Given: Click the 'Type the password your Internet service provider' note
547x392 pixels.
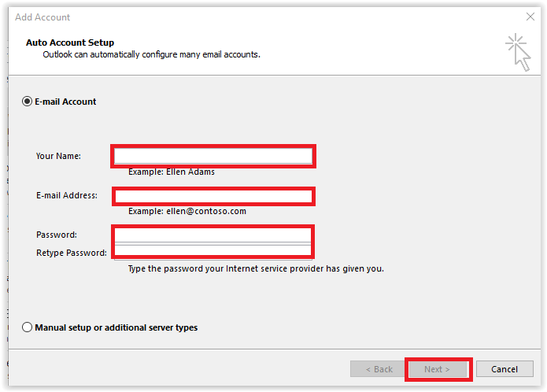Looking at the screenshot, I should click(256, 268).
